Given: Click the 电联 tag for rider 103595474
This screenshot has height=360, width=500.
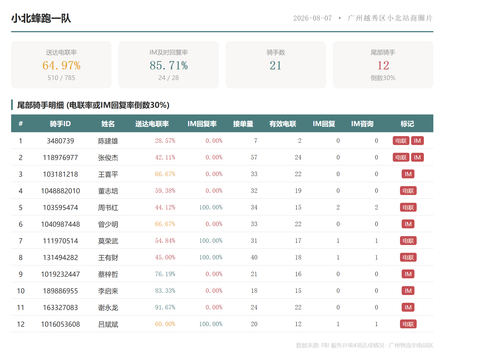Looking at the screenshot, I should coord(408,207).
